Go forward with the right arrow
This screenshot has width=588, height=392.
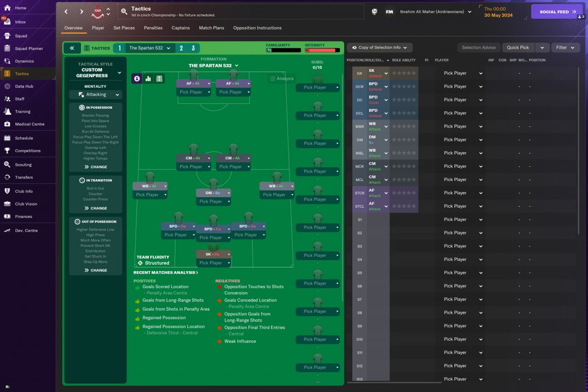point(82,11)
